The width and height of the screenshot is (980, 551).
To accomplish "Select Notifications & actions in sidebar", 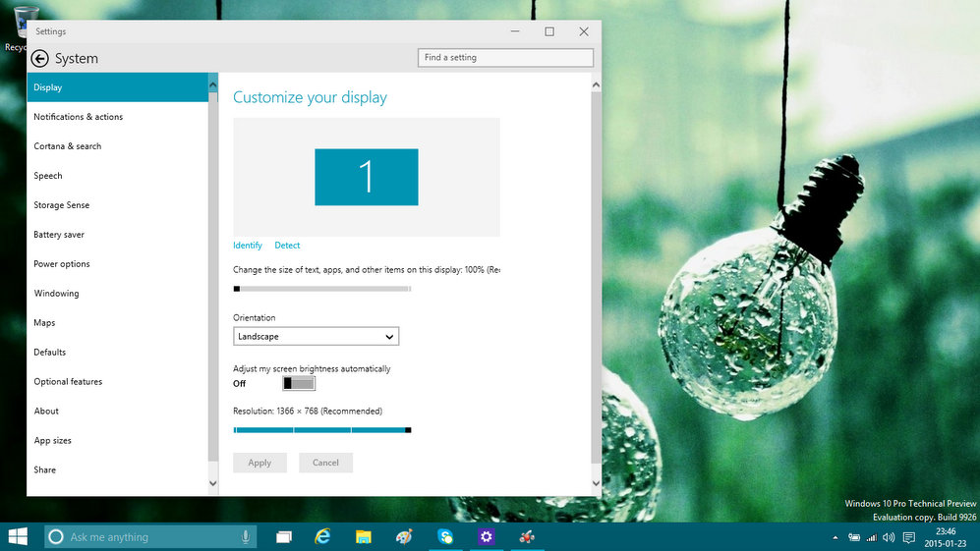I will (79, 117).
